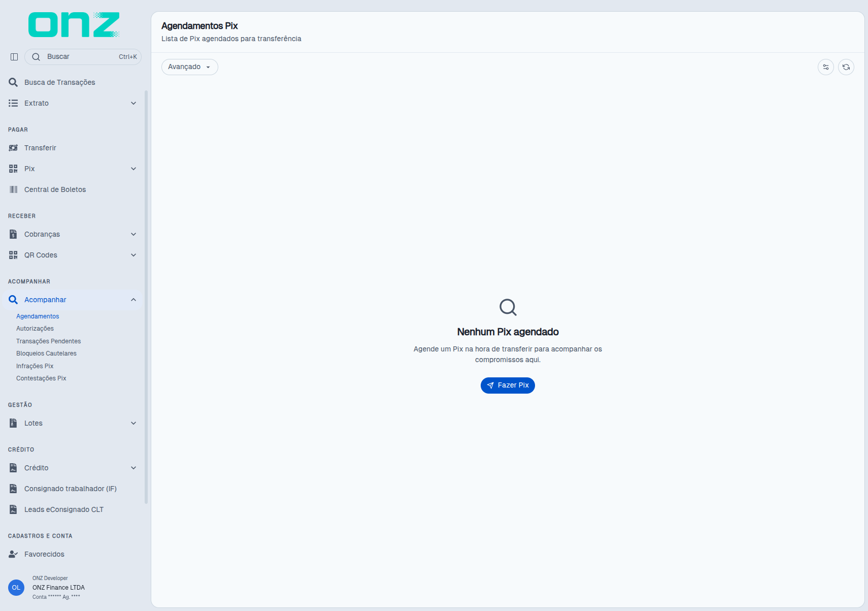Expand the Pix submenu chevron
The image size is (868, 611).
(133, 169)
